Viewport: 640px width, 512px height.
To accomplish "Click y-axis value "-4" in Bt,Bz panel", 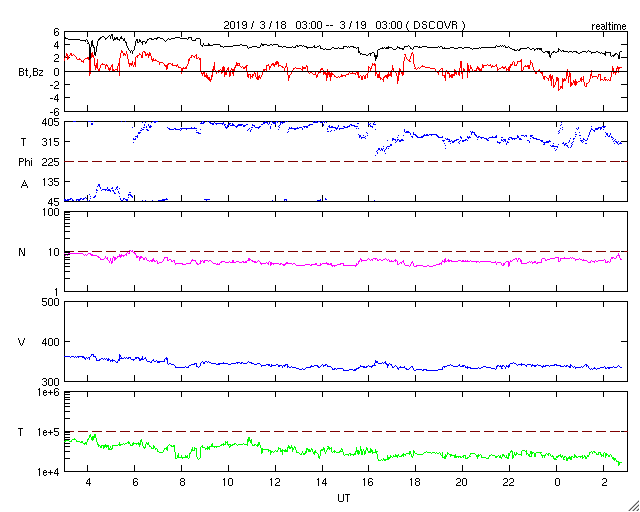I will click(56, 98).
